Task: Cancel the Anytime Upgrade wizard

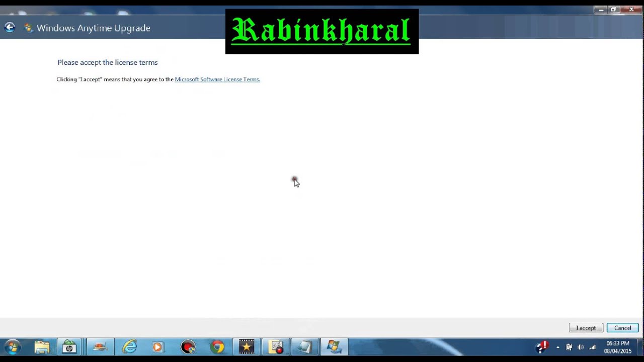Action: (x=622, y=328)
